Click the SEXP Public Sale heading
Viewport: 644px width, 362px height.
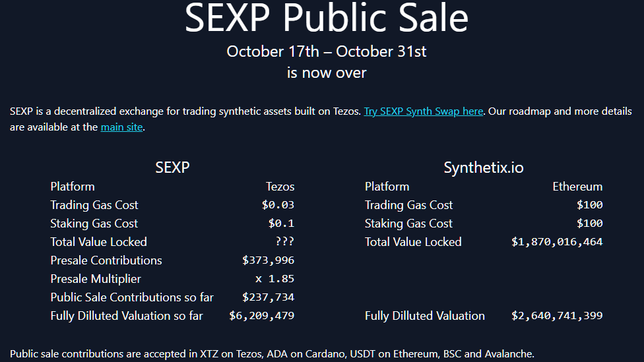pos(327,17)
